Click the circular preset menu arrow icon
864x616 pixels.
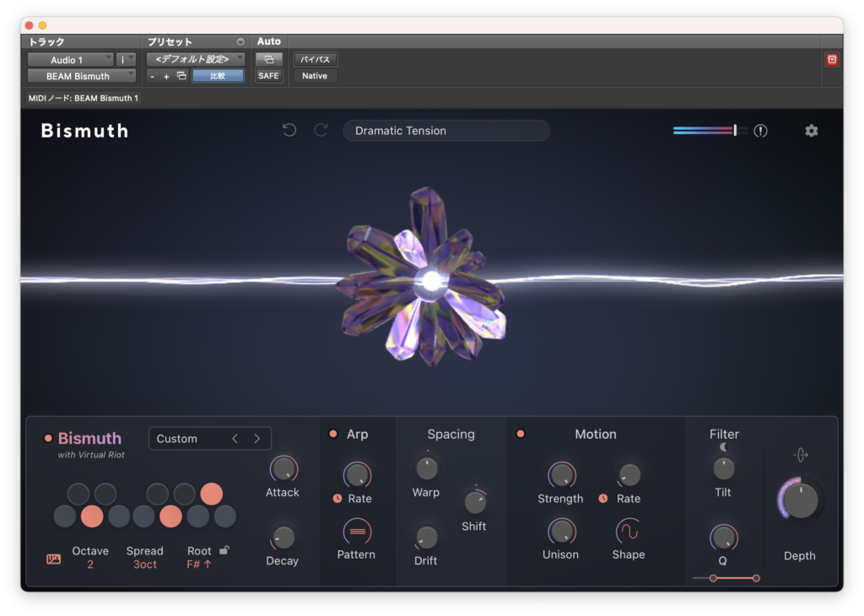[x=240, y=42]
